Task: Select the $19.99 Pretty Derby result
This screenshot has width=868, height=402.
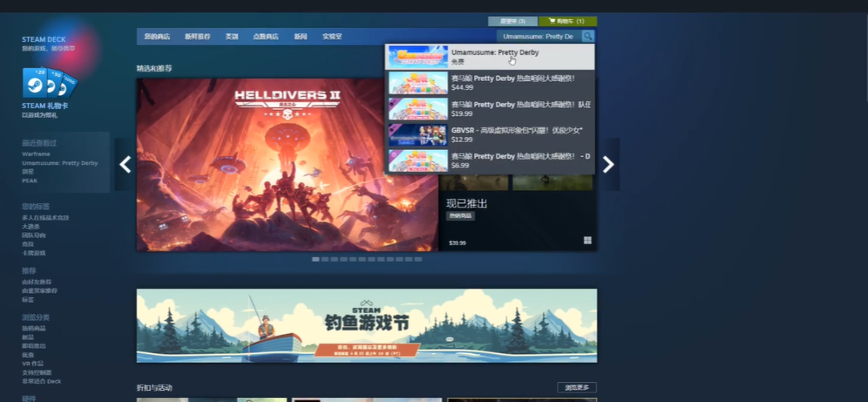Action: 490,108
